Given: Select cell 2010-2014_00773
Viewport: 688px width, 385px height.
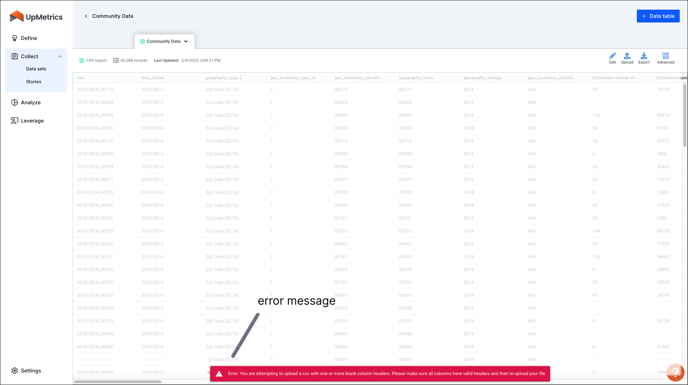Looking at the screenshot, I should click(95, 90).
